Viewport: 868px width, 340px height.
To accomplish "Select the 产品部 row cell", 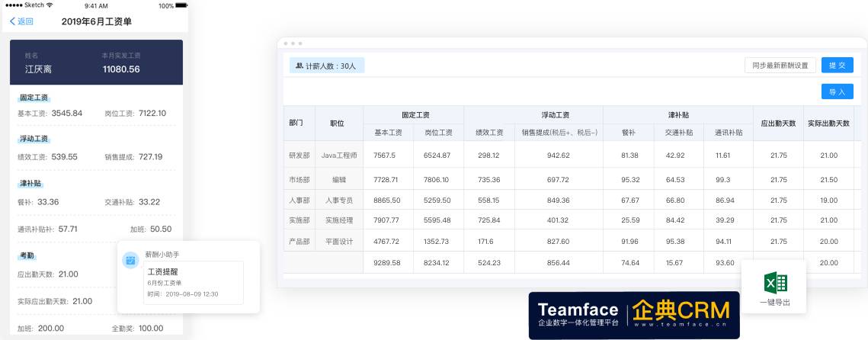I will [299, 242].
